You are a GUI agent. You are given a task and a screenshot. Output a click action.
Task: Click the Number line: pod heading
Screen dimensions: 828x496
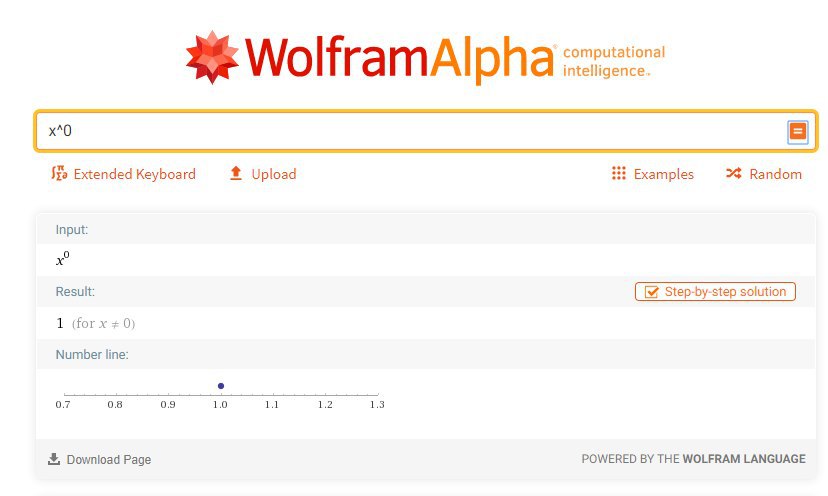92,354
